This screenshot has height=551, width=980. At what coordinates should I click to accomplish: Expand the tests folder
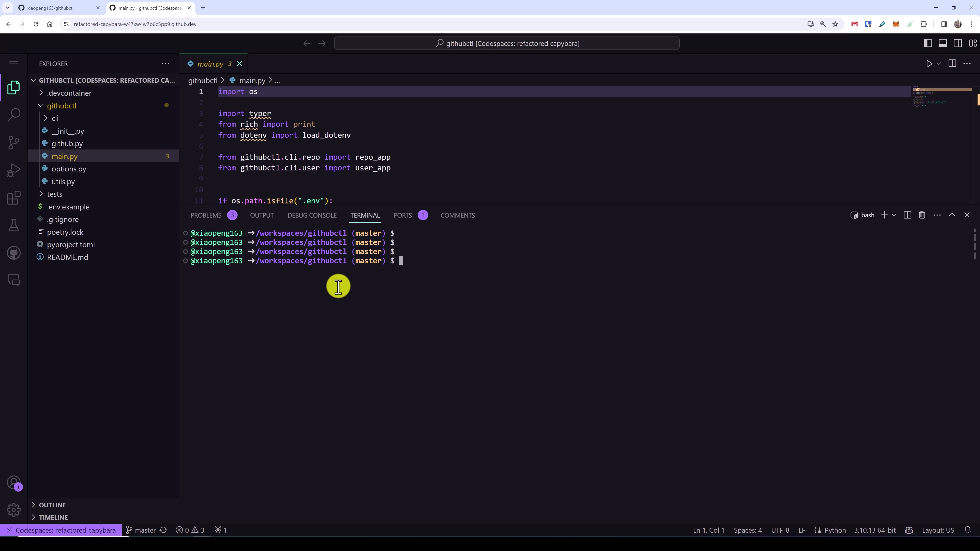(54, 194)
